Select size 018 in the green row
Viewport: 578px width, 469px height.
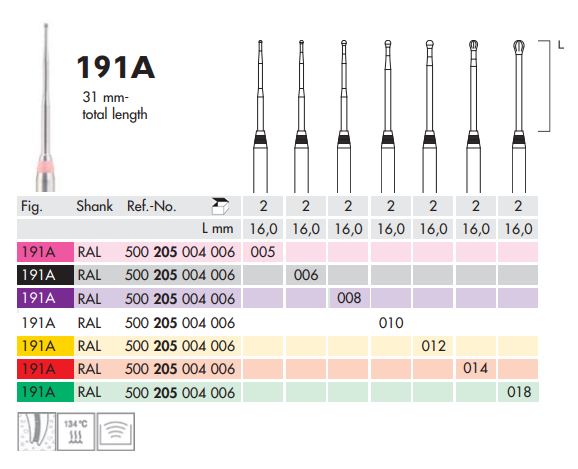point(519,392)
